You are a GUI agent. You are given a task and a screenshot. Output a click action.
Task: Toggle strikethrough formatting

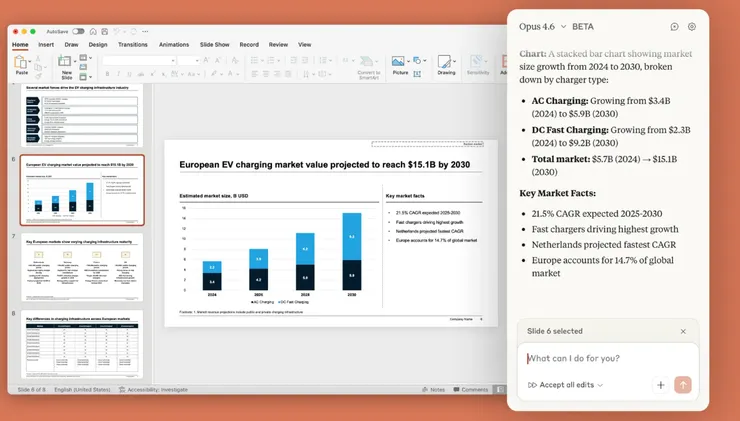(141, 74)
